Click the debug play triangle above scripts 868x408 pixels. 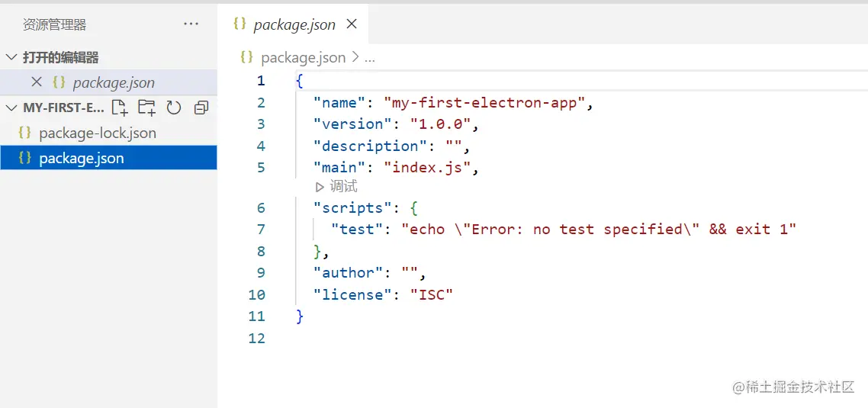320,187
